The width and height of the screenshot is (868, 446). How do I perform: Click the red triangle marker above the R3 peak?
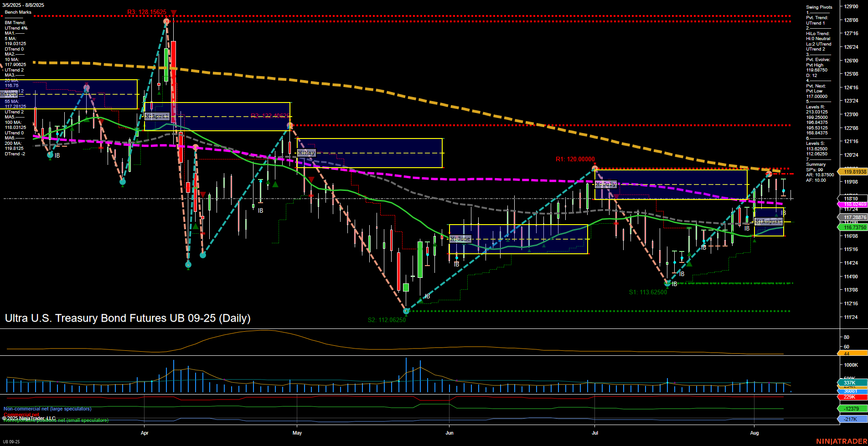point(173,12)
